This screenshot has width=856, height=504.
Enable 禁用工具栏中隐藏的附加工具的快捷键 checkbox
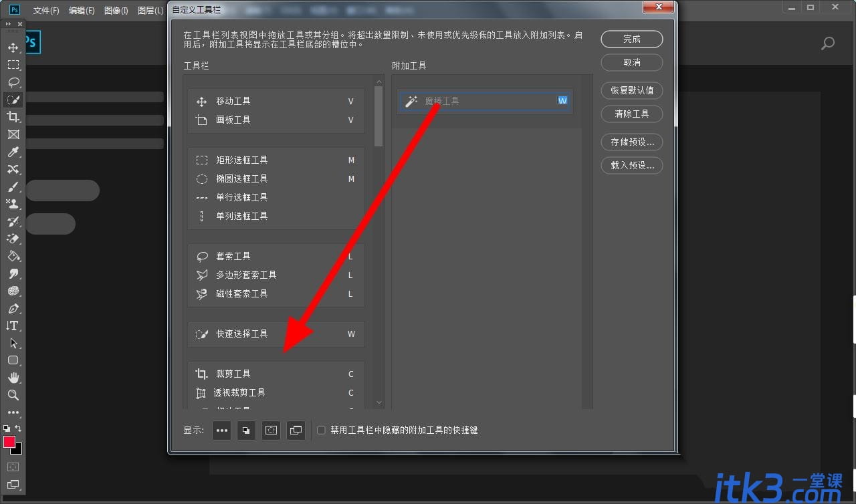(321, 430)
